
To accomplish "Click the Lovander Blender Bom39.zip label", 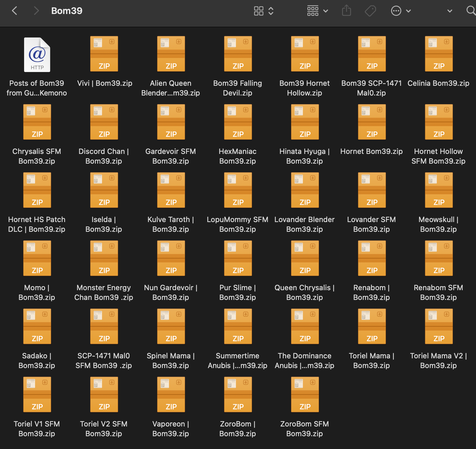I will pos(305,224).
